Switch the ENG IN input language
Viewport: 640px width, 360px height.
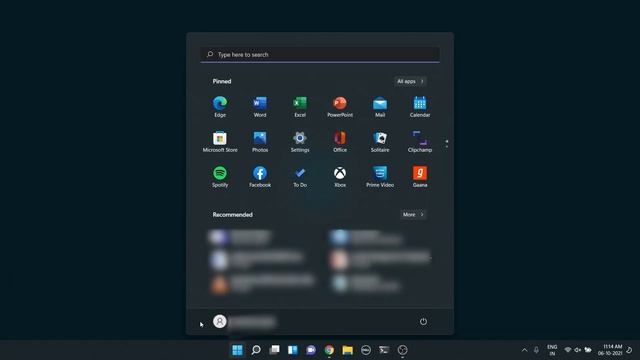[x=552, y=350]
